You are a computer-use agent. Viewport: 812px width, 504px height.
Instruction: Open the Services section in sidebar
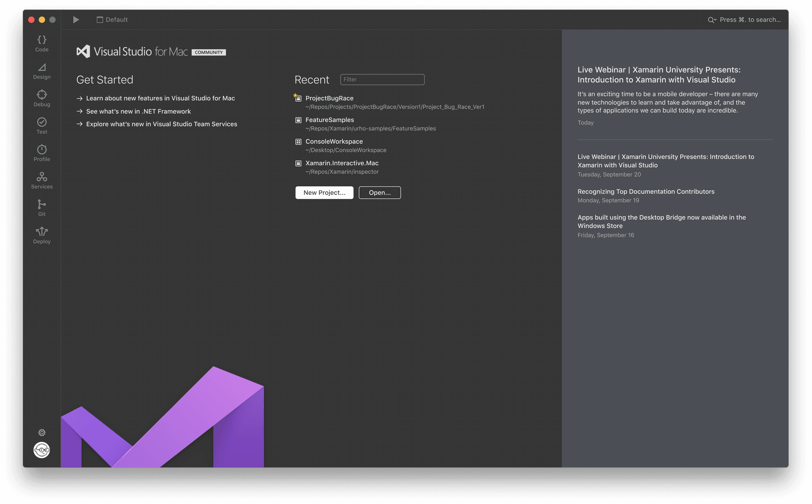coord(42,180)
